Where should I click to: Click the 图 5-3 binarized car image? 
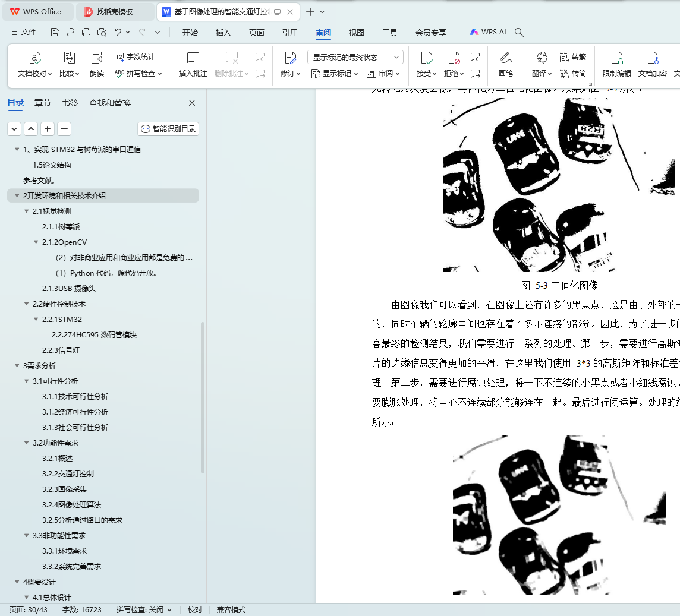[x=559, y=185]
